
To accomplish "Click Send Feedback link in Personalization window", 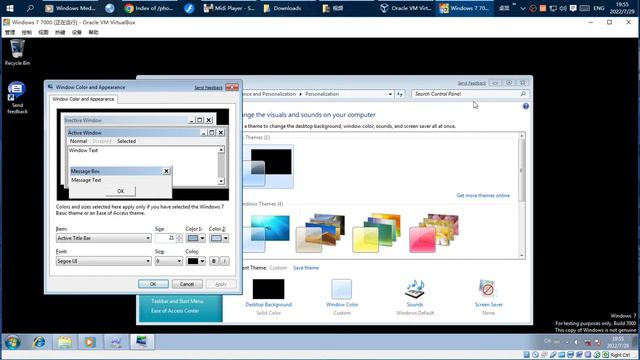I will click(471, 83).
